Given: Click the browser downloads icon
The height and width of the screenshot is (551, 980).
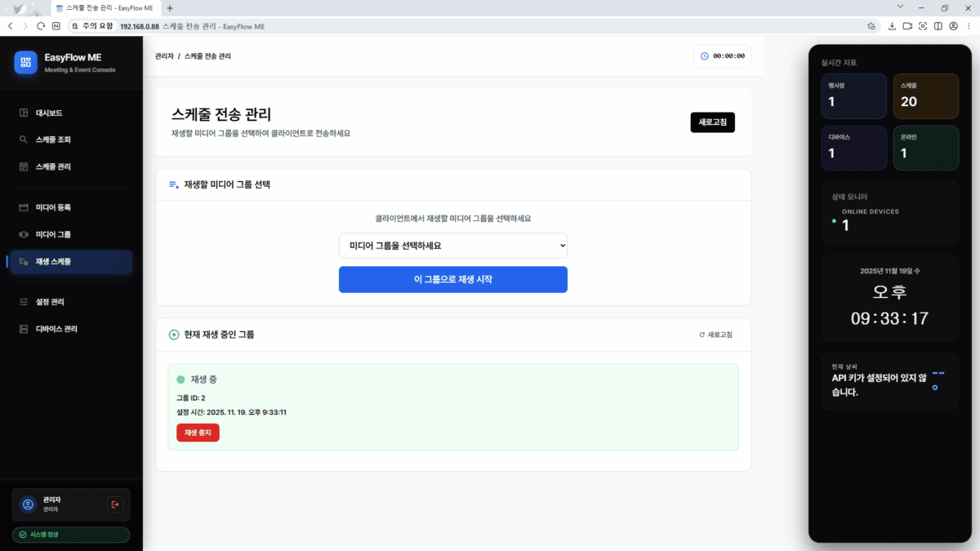Looking at the screenshot, I should 892,25.
